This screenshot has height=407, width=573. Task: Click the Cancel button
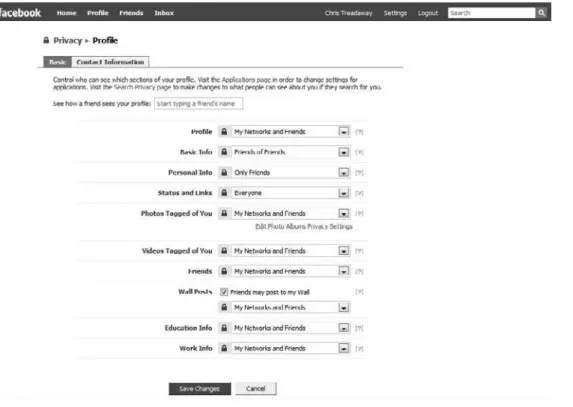click(255, 389)
